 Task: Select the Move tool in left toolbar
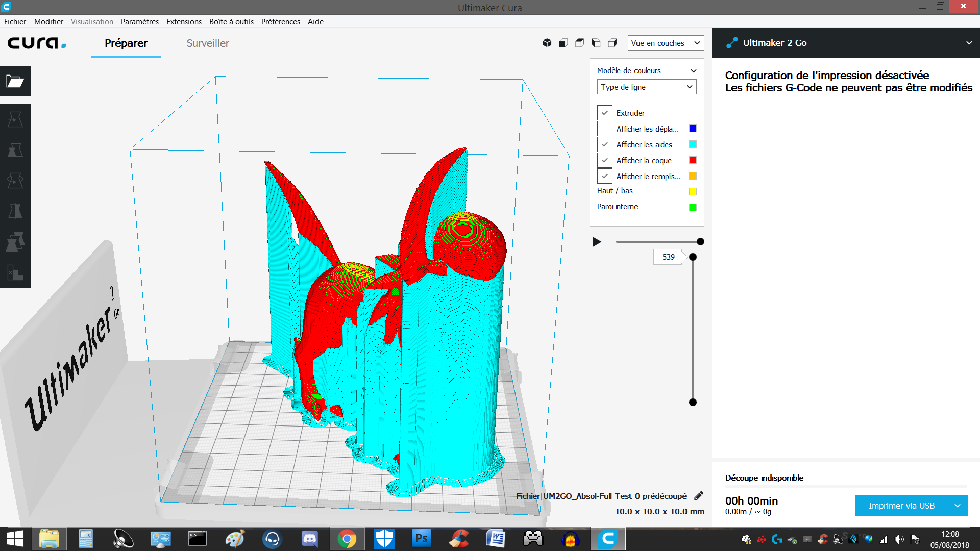tap(15, 119)
